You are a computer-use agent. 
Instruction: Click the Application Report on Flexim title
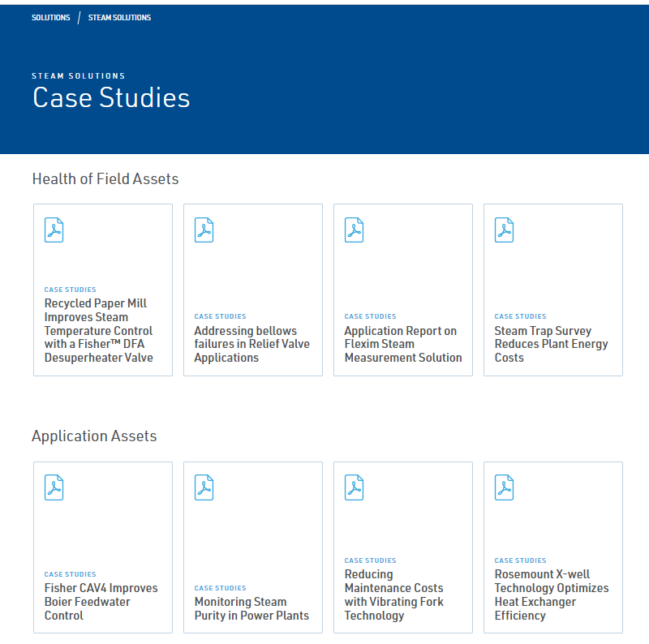pyautogui.click(x=402, y=344)
